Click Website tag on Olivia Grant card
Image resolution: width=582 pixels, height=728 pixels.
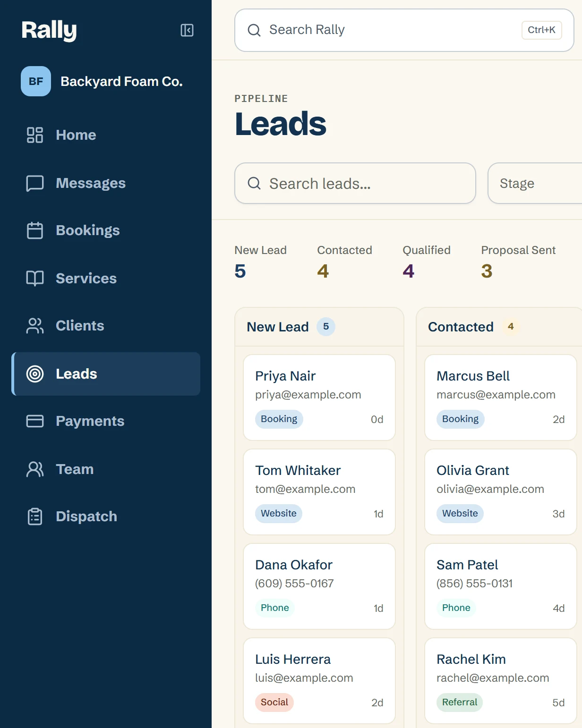(x=460, y=514)
